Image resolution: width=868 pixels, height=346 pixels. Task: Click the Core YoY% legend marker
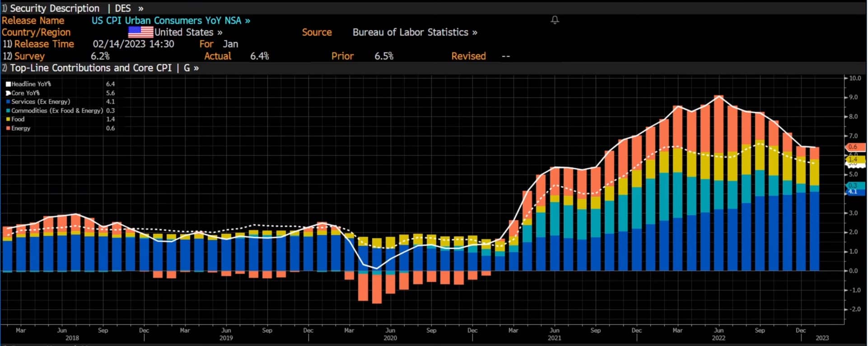pyautogui.click(x=8, y=93)
